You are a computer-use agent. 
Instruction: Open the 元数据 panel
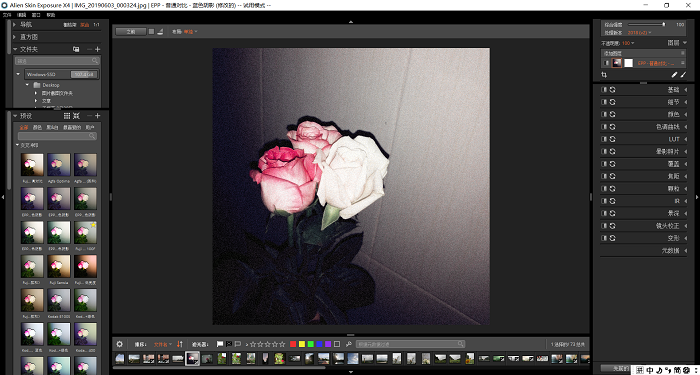point(670,251)
